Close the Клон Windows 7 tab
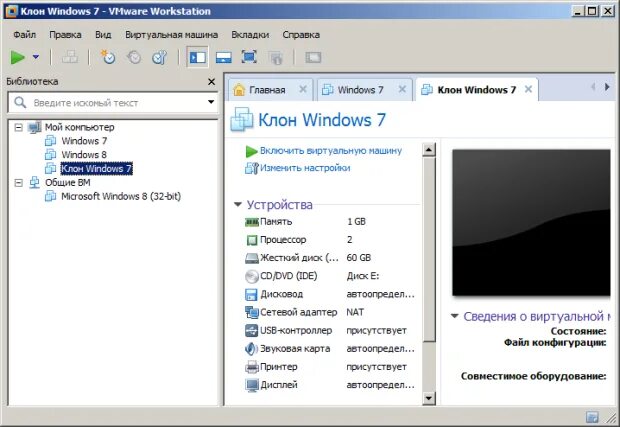This screenshot has height=427, width=620. tap(528, 89)
